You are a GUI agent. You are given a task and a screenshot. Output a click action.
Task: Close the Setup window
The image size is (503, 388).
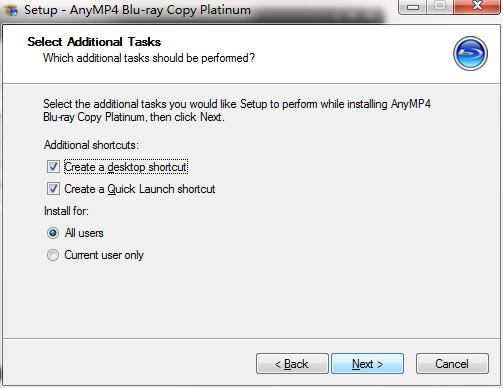coord(477,6)
